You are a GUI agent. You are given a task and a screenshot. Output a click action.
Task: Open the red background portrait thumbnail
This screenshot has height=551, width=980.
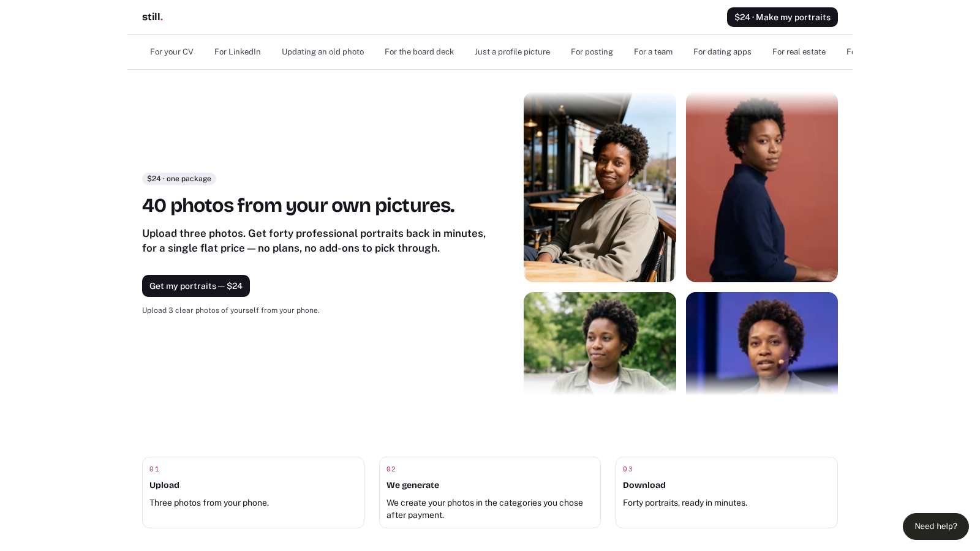click(762, 187)
